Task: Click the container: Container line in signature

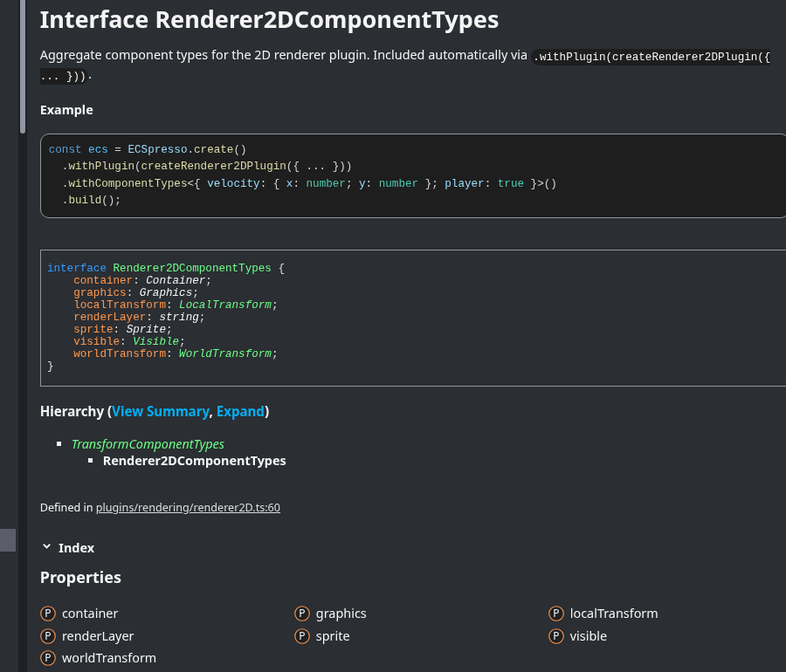Action: click(x=142, y=280)
